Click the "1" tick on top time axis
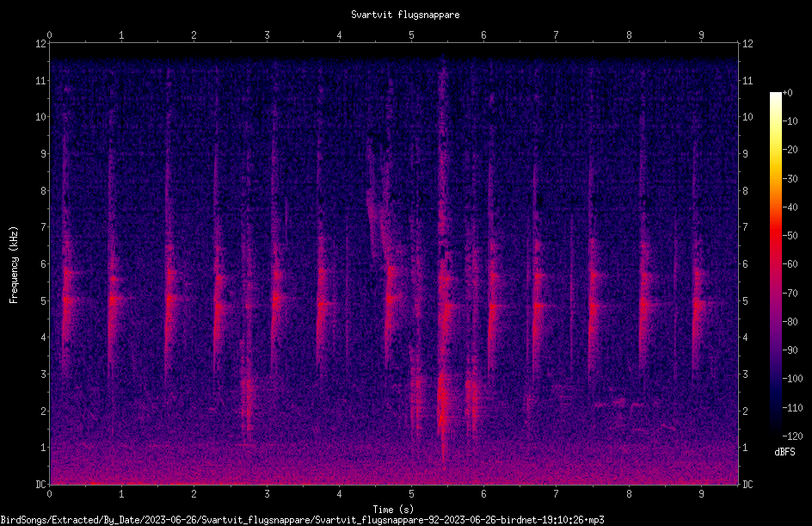The height and width of the screenshot is (526, 812). [x=121, y=35]
